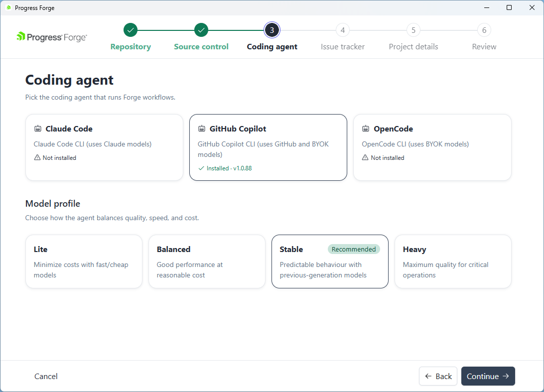Click 'Maximum quality for critical operations' text
This screenshot has width=544, height=392.
point(445,270)
